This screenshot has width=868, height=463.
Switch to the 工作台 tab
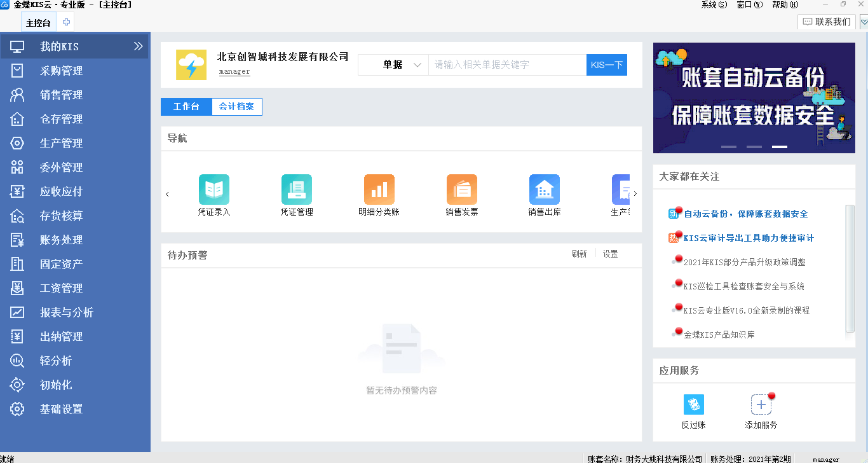click(186, 107)
